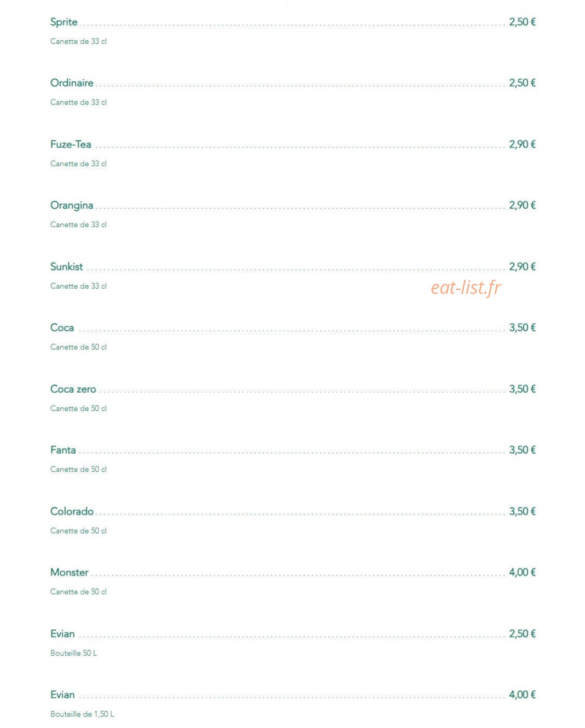Click the 2,50 € price beside Sprite

click(x=522, y=22)
